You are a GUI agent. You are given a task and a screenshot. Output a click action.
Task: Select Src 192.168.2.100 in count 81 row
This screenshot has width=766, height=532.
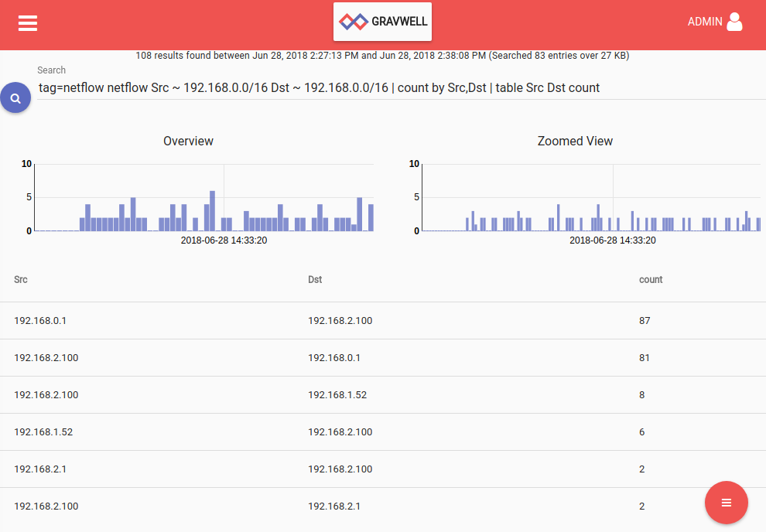46,358
